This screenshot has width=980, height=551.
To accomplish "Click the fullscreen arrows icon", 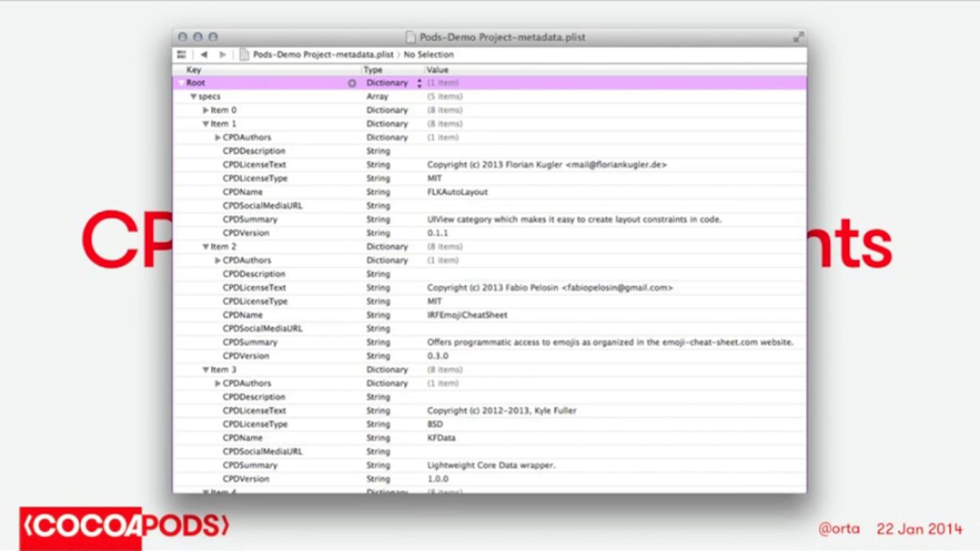I will tap(798, 38).
